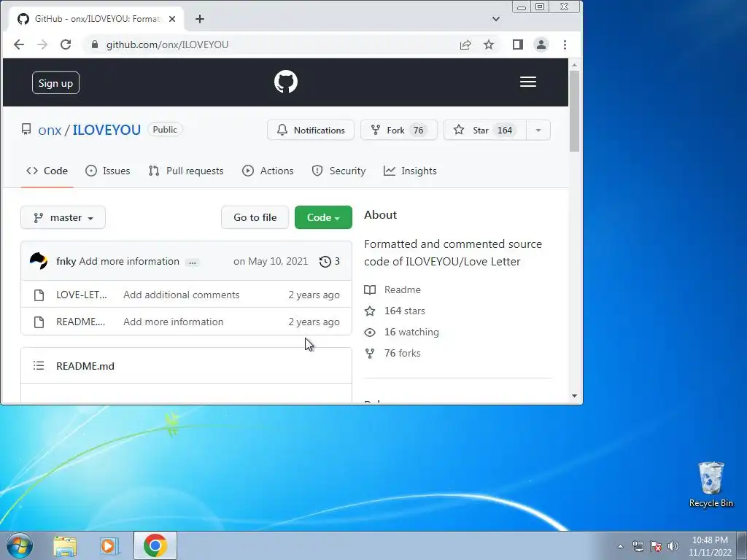Open the README.md outline list icon

pos(39,366)
